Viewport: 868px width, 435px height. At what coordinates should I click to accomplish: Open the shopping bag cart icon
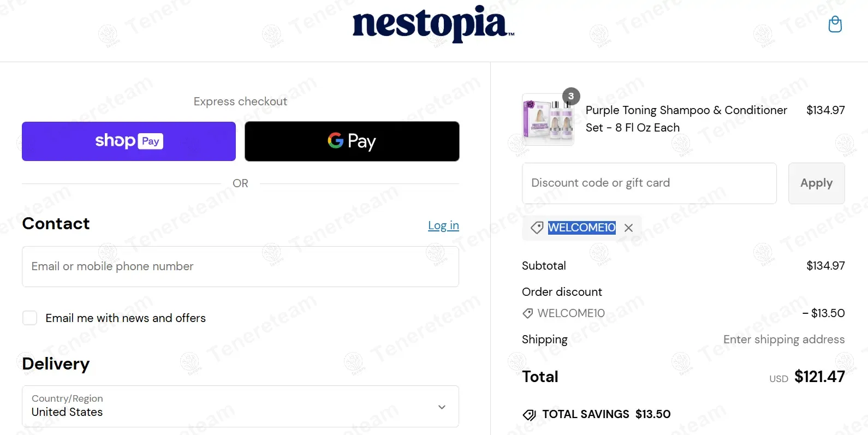pos(835,24)
